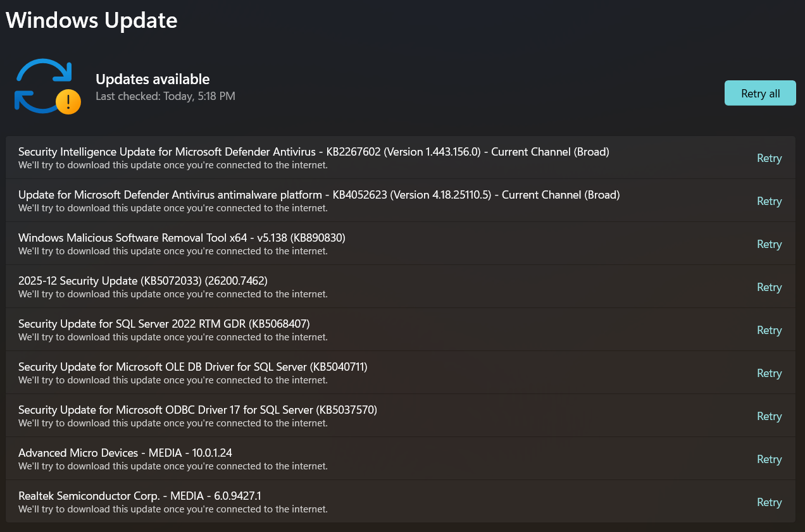Click the Updates available status text
The height and width of the screenshot is (532, 805).
point(153,79)
